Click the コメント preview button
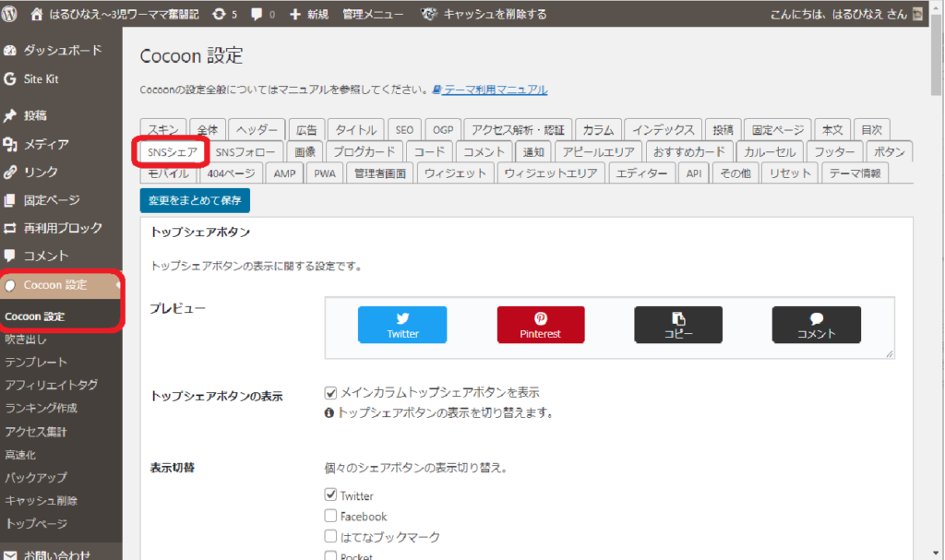The image size is (945, 560). click(x=817, y=325)
